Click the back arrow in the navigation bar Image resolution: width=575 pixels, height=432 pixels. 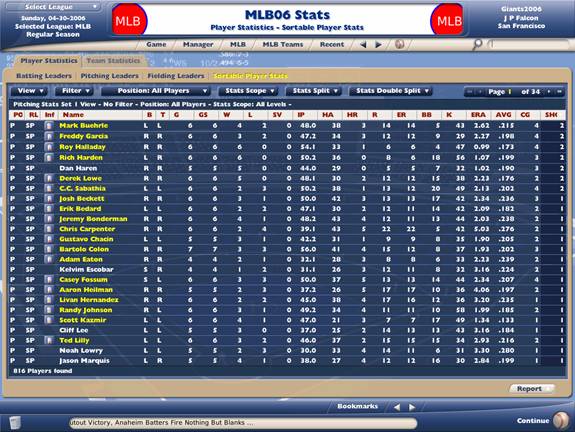363,45
